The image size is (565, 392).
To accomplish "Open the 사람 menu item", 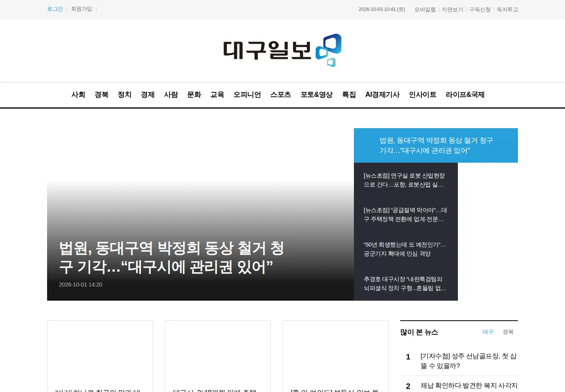I will [x=171, y=95].
